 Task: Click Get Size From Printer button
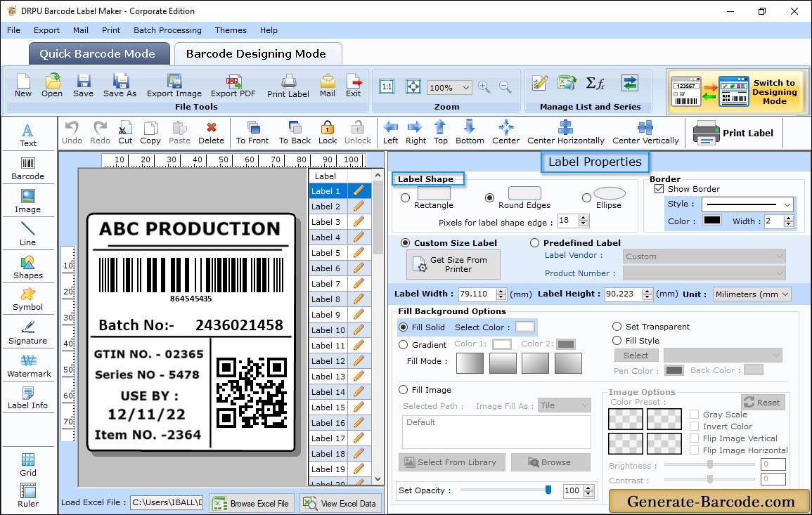[453, 264]
